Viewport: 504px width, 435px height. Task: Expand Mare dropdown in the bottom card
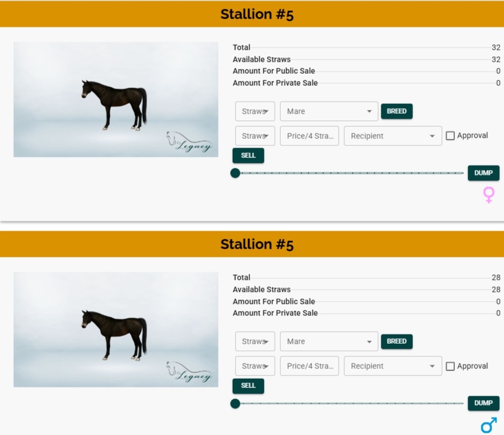329,342
